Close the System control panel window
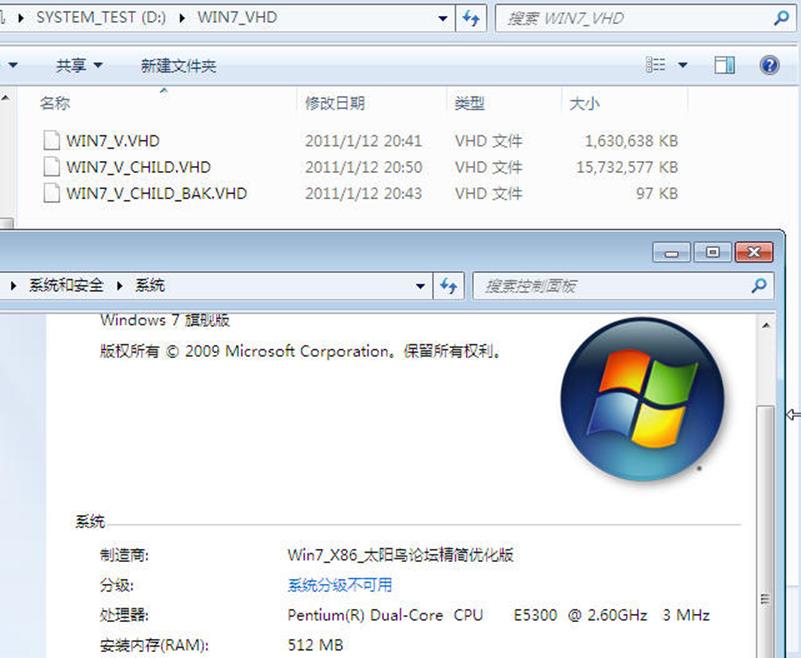 [754, 252]
